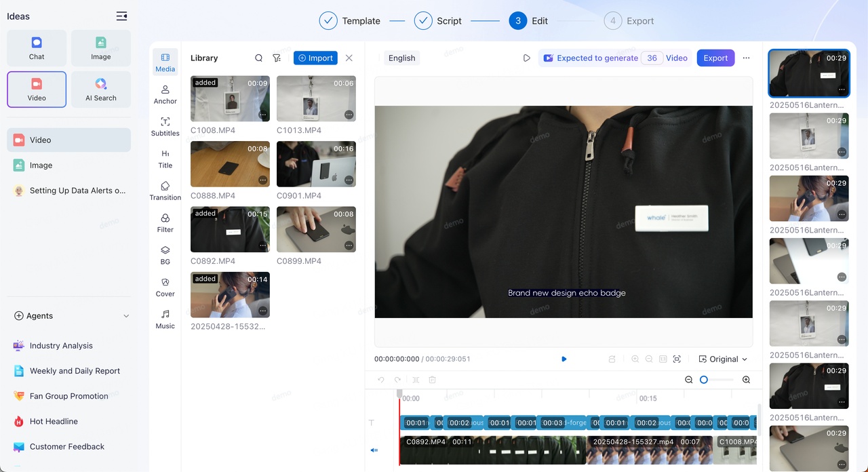Click the library filter funnel icon

(277, 58)
